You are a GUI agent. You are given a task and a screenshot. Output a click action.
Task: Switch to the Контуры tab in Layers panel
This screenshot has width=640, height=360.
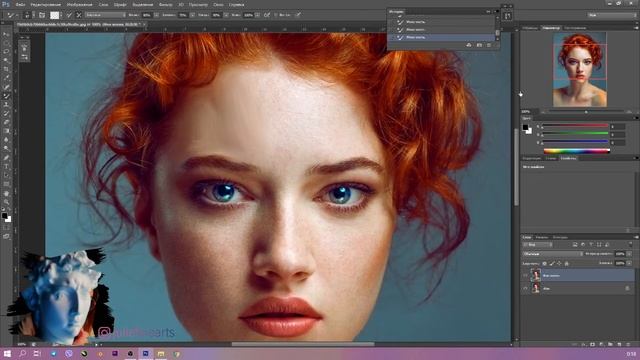click(x=560, y=237)
